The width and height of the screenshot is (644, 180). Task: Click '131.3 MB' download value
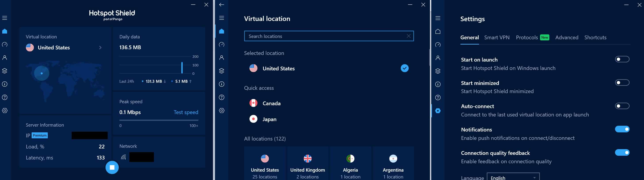coord(154,81)
